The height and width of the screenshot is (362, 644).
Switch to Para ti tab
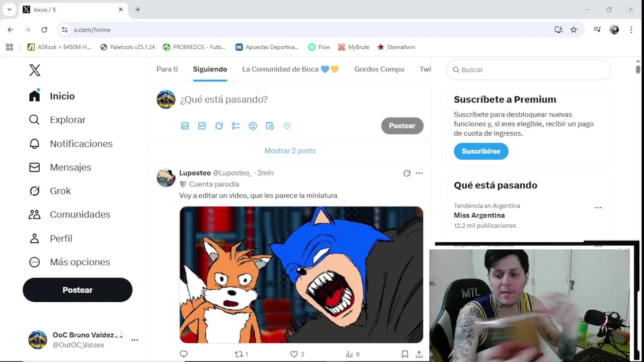pos(167,69)
